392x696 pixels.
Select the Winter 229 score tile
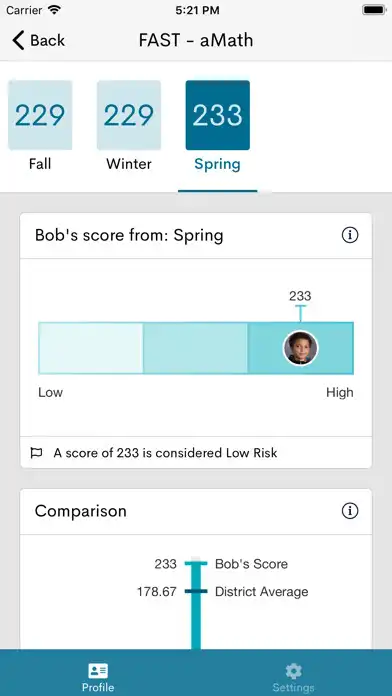[129, 115]
